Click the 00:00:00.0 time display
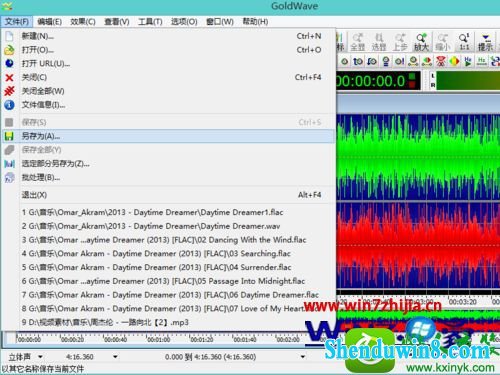 pyautogui.click(x=378, y=81)
